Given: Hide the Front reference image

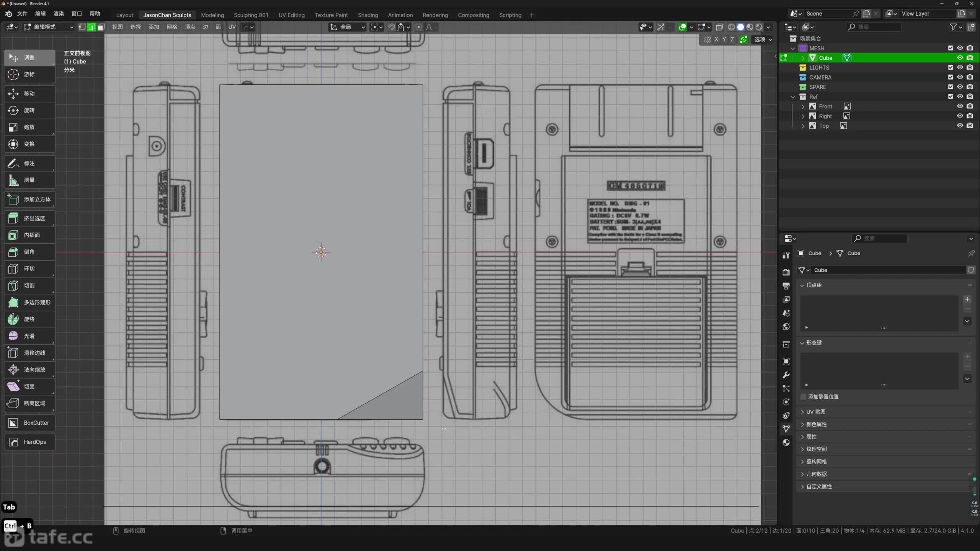Looking at the screenshot, I should pyautogui.click(x=960, y=106).
